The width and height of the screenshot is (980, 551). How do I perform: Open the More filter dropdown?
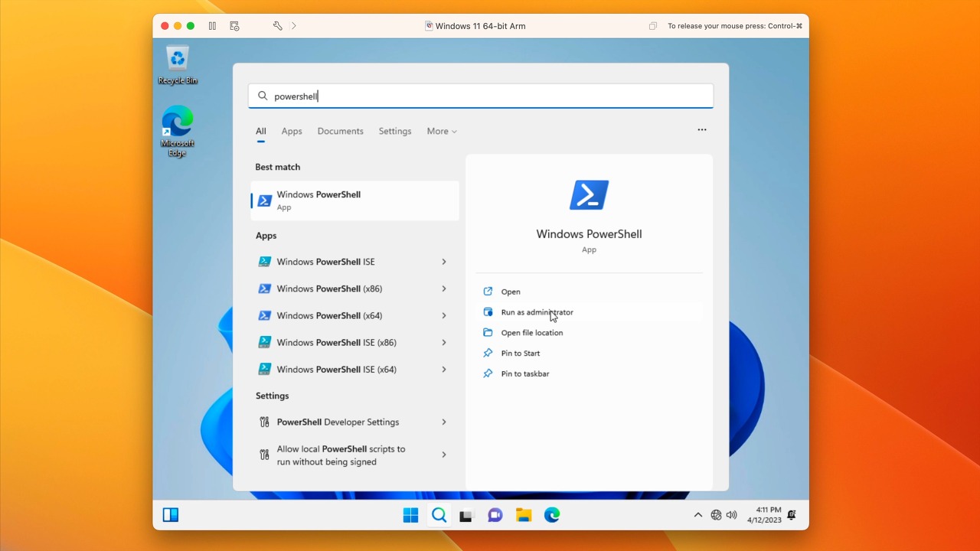pos(442,132)
